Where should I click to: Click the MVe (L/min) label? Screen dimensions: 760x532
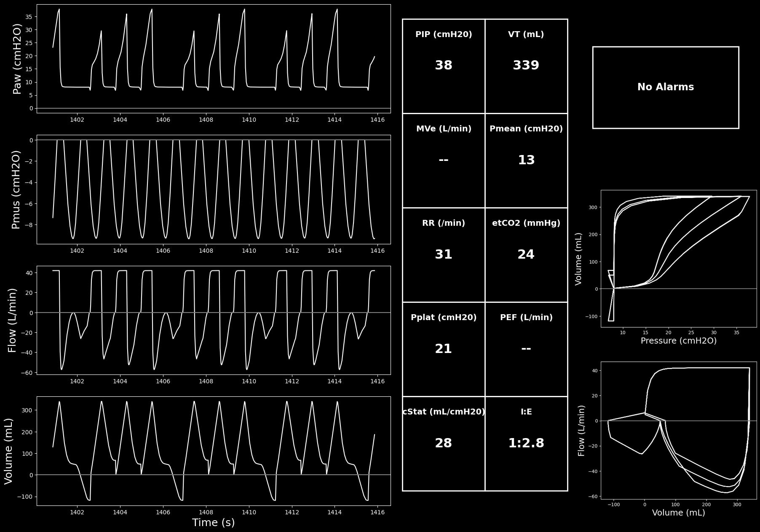(444, 129)
